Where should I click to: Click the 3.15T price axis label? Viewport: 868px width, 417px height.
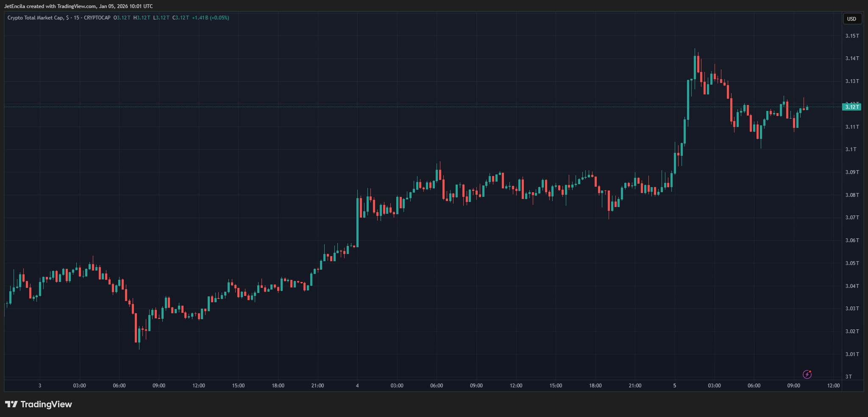click(852, 36)
